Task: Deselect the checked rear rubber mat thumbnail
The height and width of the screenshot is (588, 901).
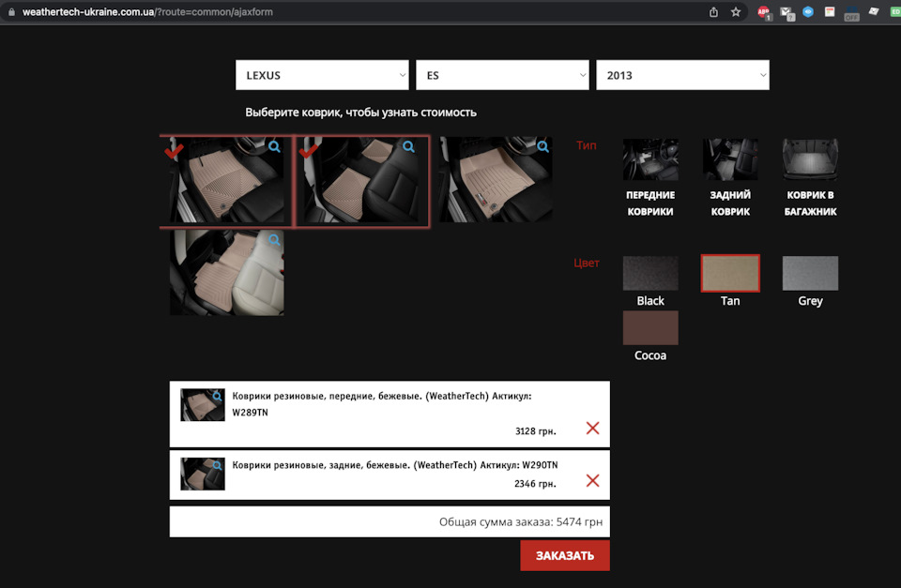Action: click(x=361, y=181)
